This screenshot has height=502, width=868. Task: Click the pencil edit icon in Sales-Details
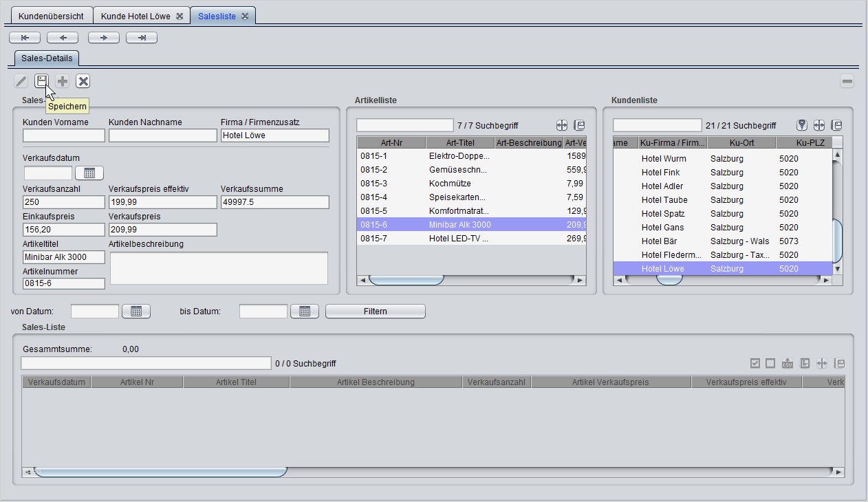click(x=21, y=81)
